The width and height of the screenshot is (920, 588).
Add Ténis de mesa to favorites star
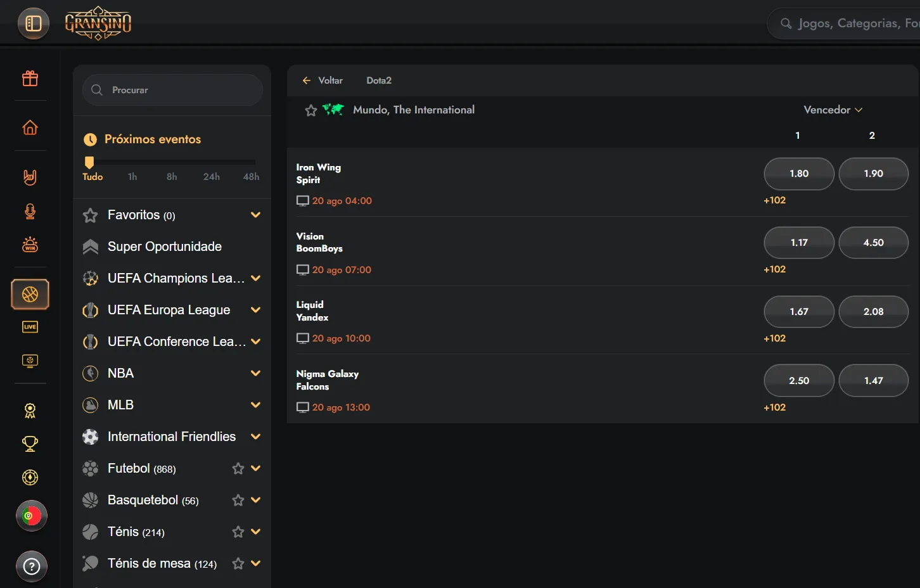pyautogui.click(x=238, y=563)
